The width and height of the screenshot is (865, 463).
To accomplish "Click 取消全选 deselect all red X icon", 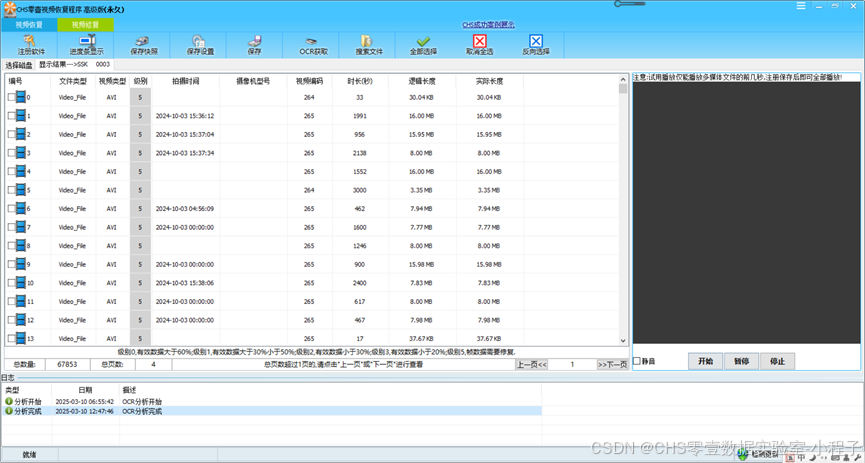I will [x=480, y=41].
